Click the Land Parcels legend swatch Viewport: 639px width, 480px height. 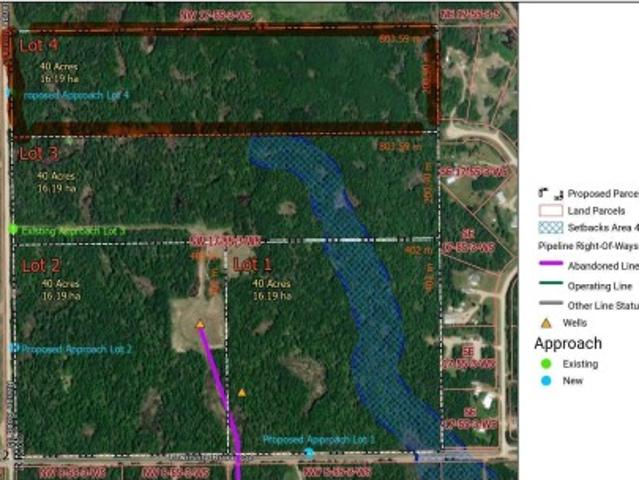pos(550,211)
